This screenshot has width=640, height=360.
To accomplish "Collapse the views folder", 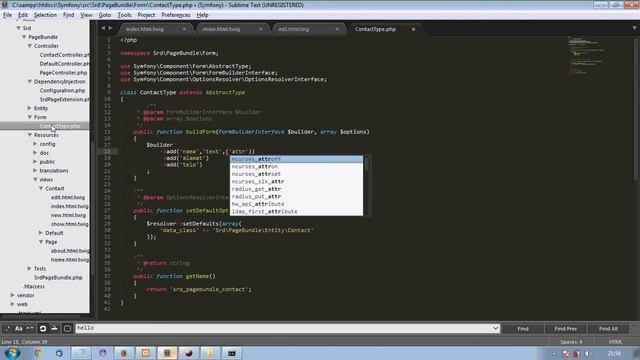I will tap(36, 180).
